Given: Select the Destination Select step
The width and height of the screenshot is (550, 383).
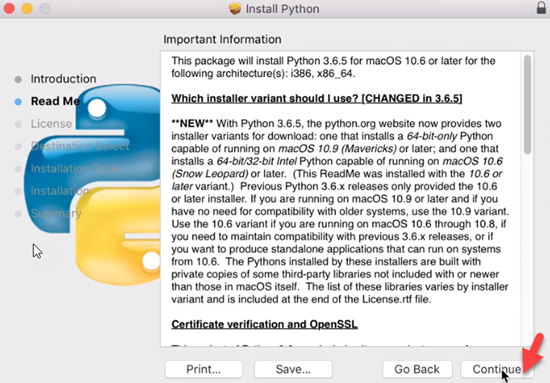Looking at the screenshot, I should coord(80,146).
